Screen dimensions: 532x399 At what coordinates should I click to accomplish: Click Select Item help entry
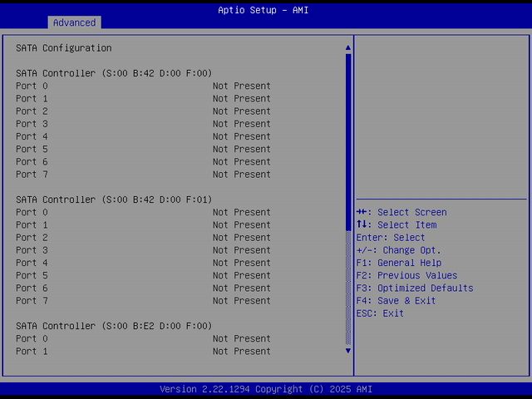click(x=397, y=224)
